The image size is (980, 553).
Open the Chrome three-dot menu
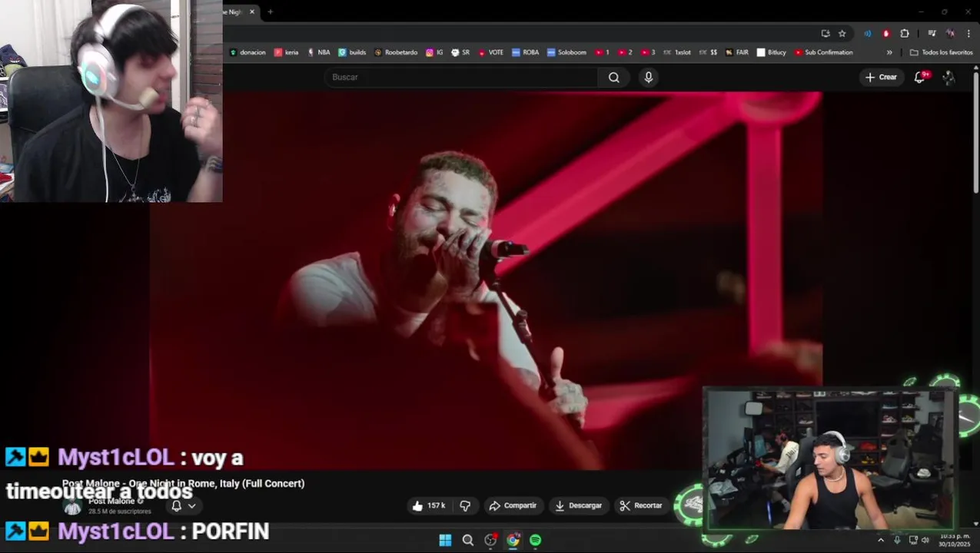(x=967, y=33)
